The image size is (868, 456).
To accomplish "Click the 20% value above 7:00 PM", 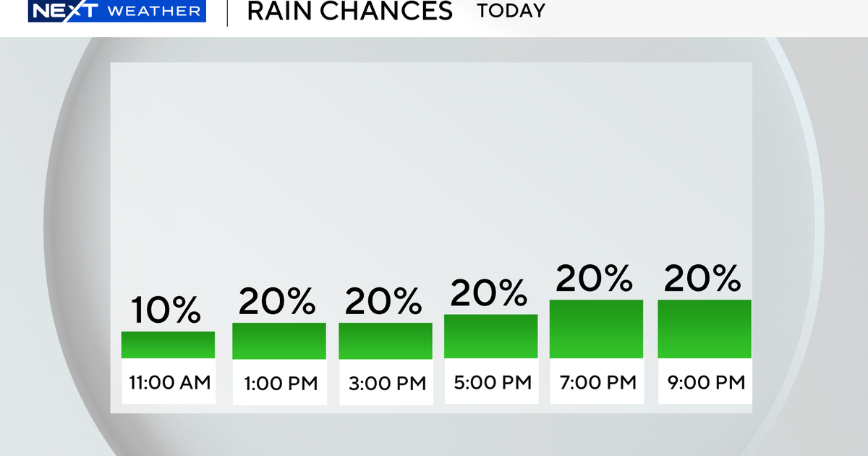I will click(595, 279).
